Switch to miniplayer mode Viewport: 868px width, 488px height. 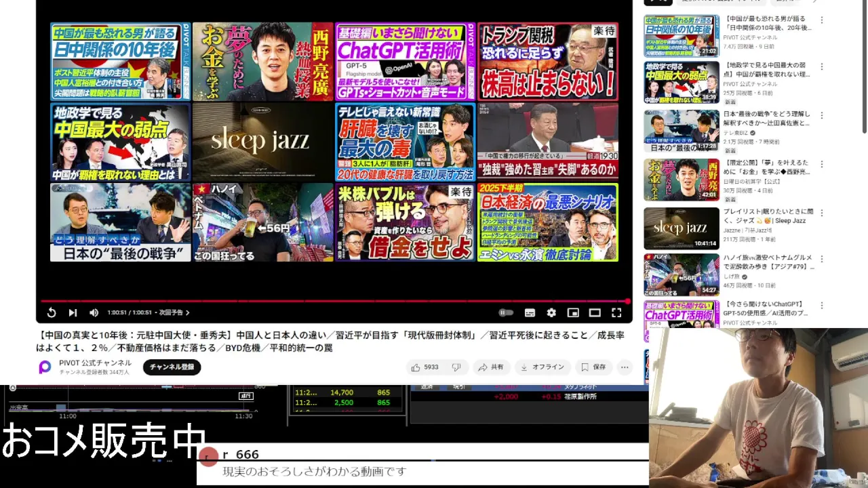573,312
